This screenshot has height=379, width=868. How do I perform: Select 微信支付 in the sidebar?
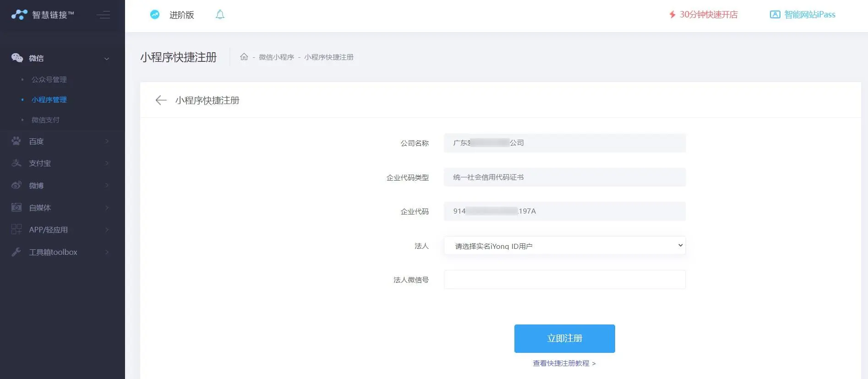pyautogui.click(x=45, y=120)
